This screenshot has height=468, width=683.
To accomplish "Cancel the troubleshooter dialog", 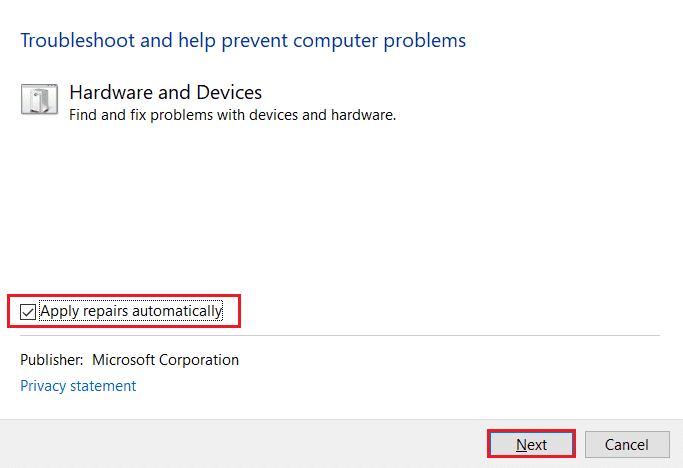I will pyautogui.click(x=627, y=445).
